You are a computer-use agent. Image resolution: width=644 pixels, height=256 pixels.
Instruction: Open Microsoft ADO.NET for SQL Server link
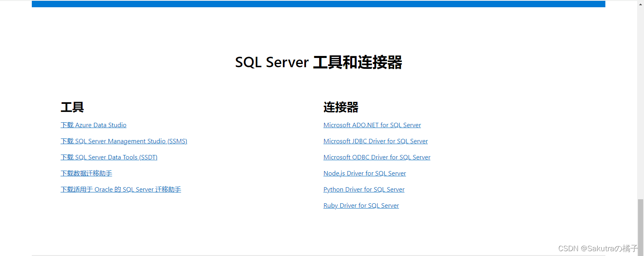(x=372, y=125)
